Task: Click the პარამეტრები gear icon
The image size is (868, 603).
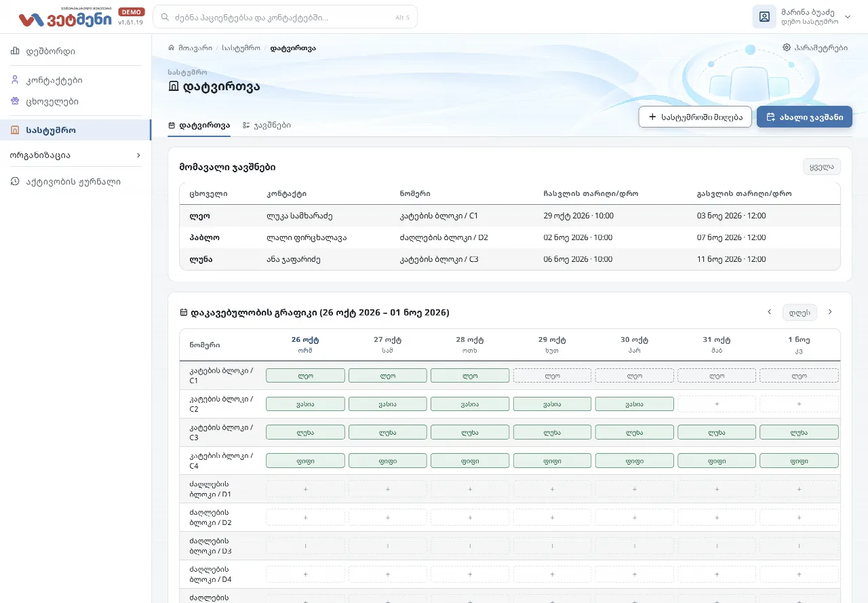Action: pyautogui.click(x=787, y=48)
